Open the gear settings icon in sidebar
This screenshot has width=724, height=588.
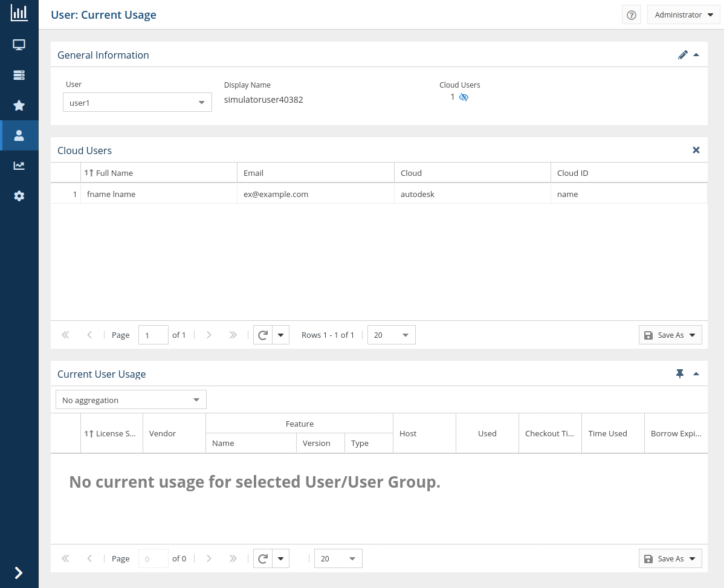coord(19,196)
